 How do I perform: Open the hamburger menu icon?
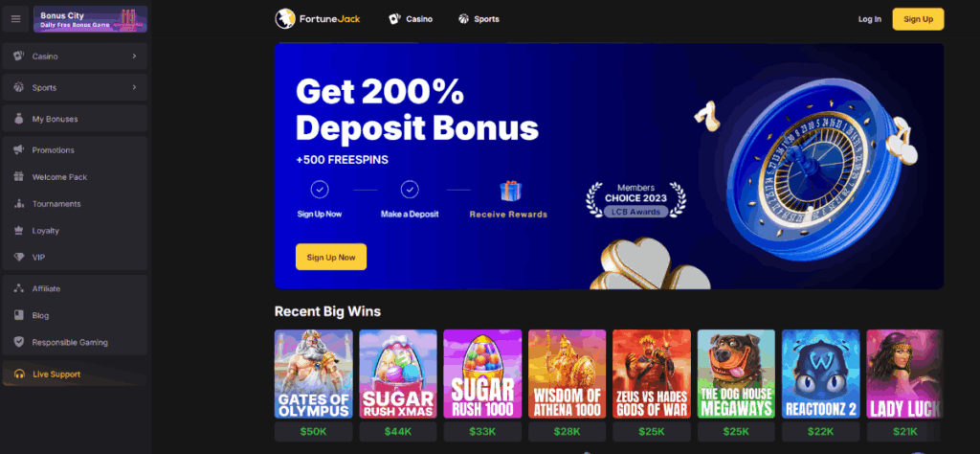[x=15, y=19]
